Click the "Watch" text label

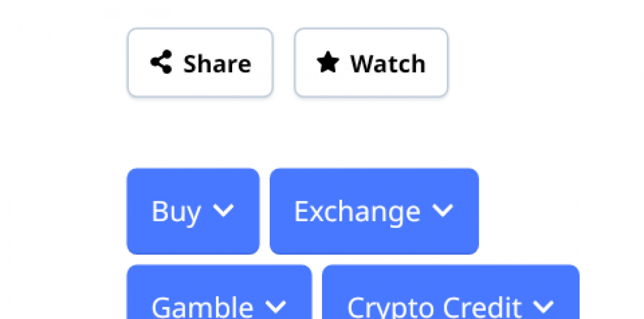click(x=388, y=63)
